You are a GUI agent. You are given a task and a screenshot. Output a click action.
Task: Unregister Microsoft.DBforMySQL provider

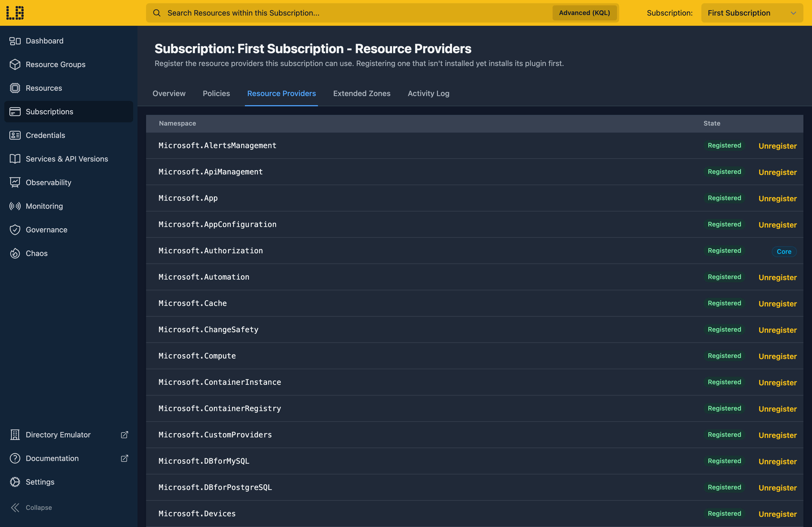click(778, 462)
